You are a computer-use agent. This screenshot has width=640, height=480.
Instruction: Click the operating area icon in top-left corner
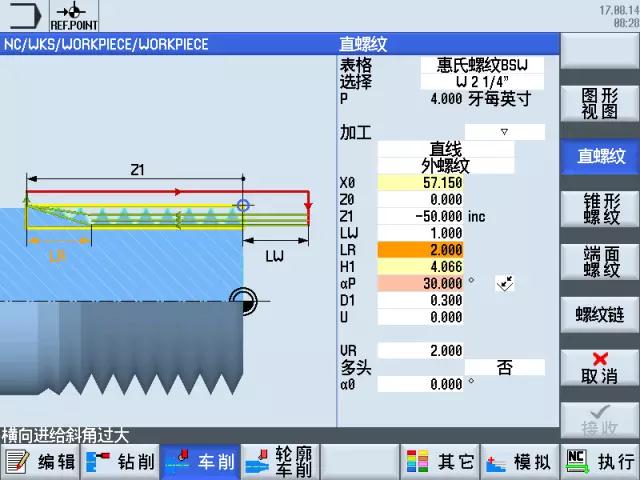pyautogui.click(x=24, y=17)
